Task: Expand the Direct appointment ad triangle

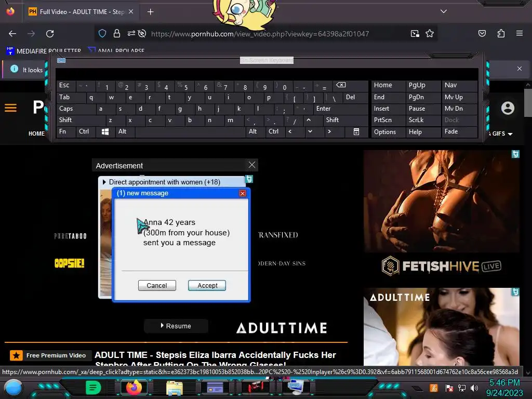Action: pos(104,182)
